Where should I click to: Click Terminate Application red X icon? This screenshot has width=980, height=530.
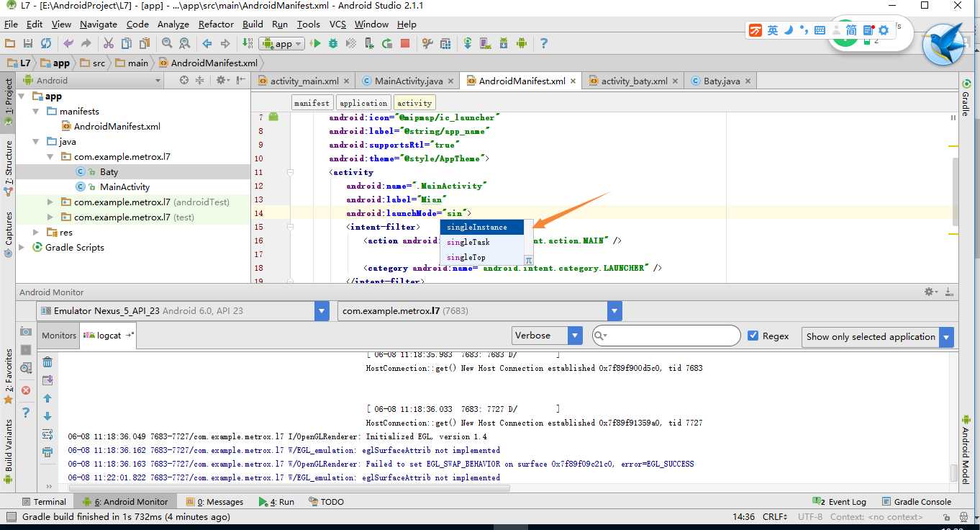tap(26, 390)
